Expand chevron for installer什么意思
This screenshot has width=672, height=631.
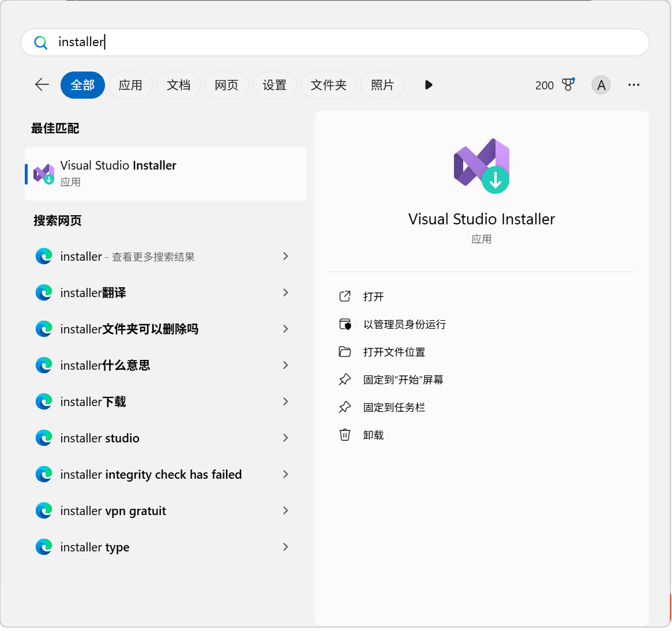point(286,365)
